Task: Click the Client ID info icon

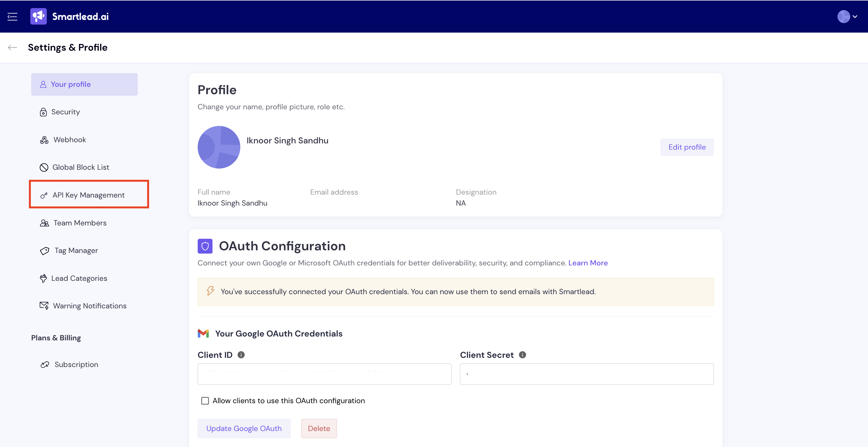Action: click(x=241, y=355)
